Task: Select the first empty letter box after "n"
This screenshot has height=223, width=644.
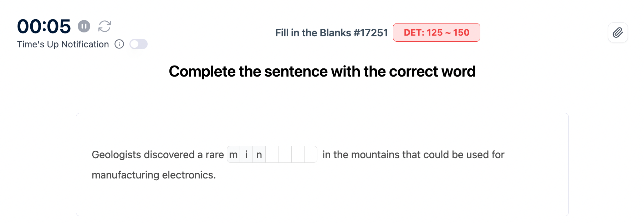Action: [272, 155]
